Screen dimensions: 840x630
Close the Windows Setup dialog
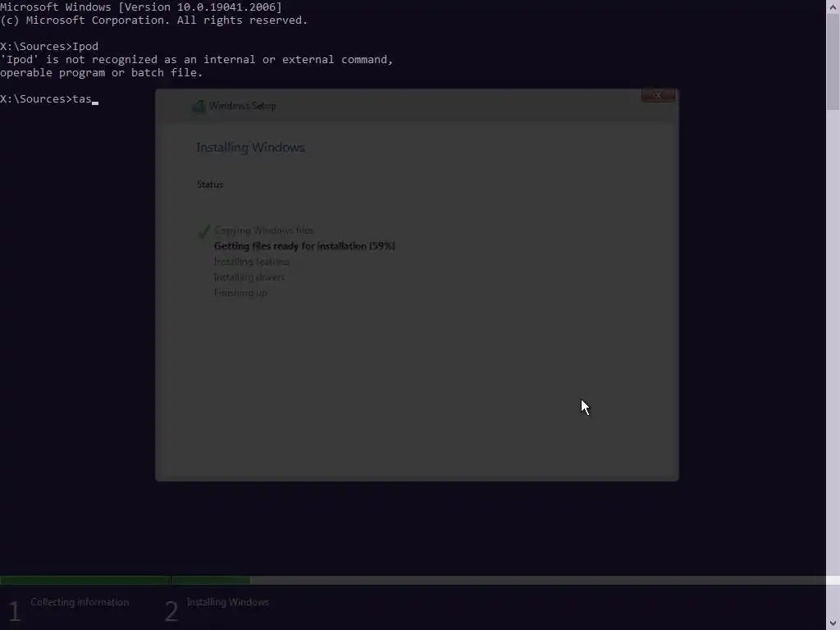point(658,95)
